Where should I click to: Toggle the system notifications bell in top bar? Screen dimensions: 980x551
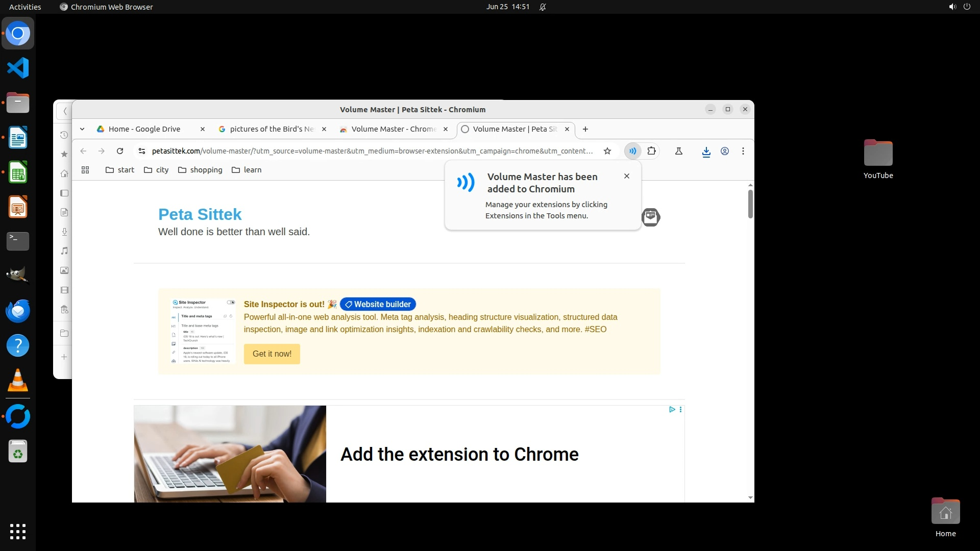(x=543, y=7)
